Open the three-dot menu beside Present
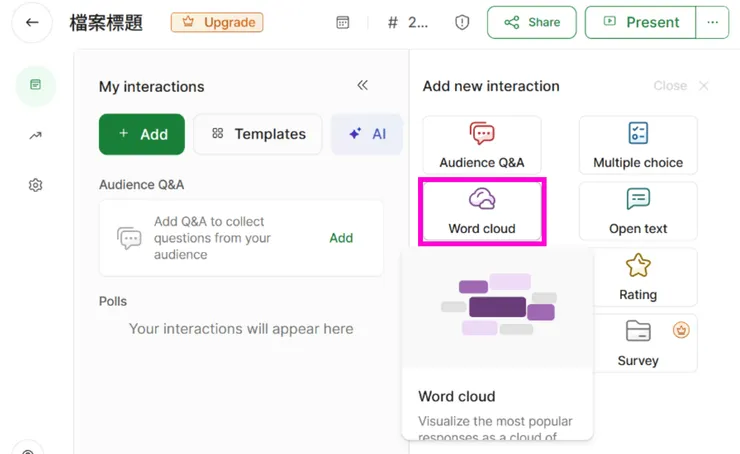 point(712,22)
